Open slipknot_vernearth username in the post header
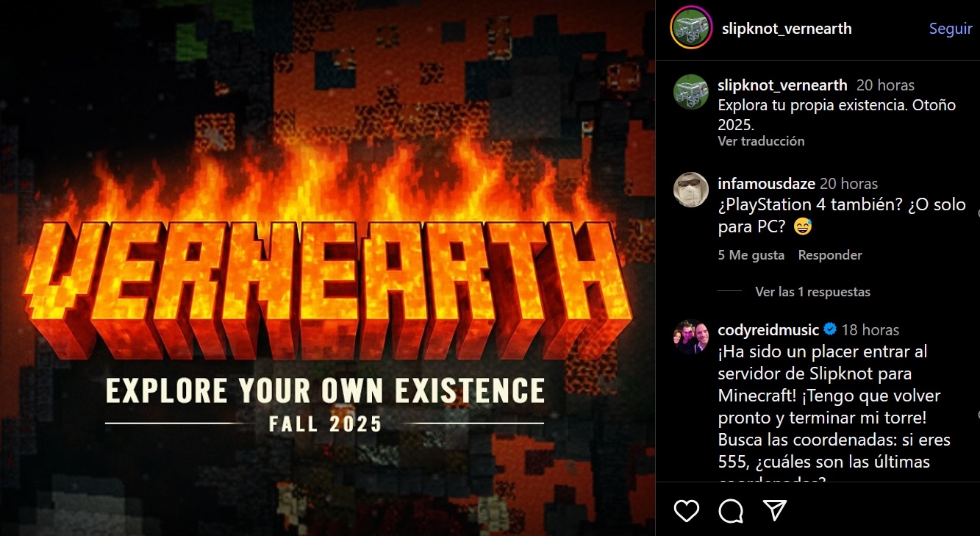This screenshot has width=980, height=536. (x=787, y=29)
